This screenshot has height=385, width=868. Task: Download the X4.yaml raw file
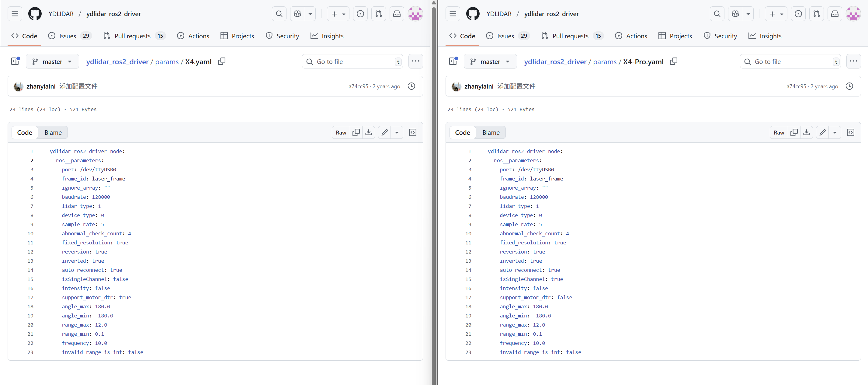coord(369,132)
